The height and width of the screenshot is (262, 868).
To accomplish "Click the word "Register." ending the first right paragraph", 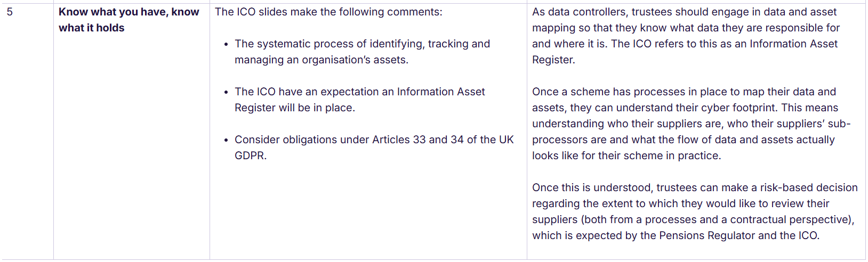I will point(553,60).
